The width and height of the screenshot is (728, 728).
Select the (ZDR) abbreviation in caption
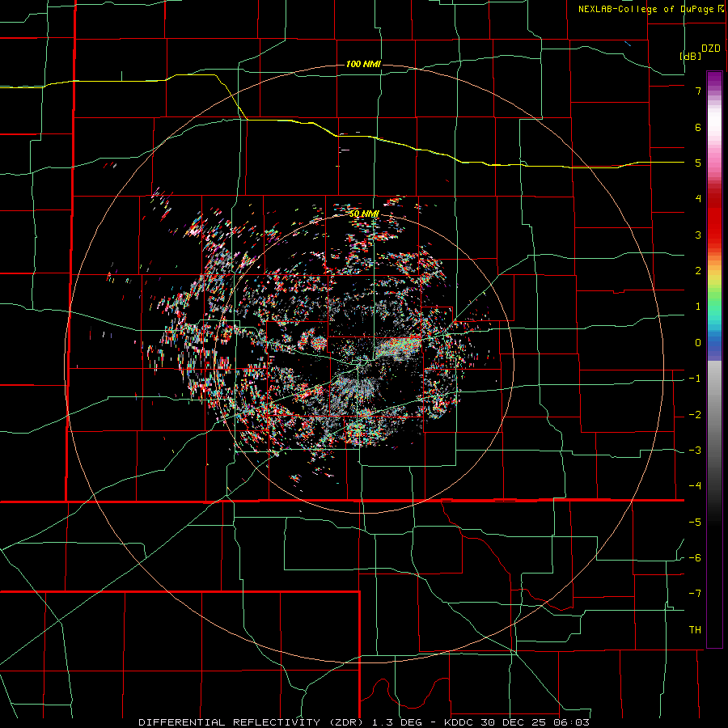346,722
